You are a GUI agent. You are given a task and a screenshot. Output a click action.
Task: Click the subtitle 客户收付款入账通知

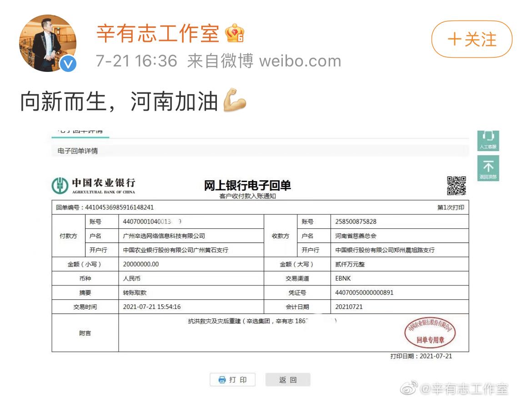pyautogui.click(x=247, y=196)
